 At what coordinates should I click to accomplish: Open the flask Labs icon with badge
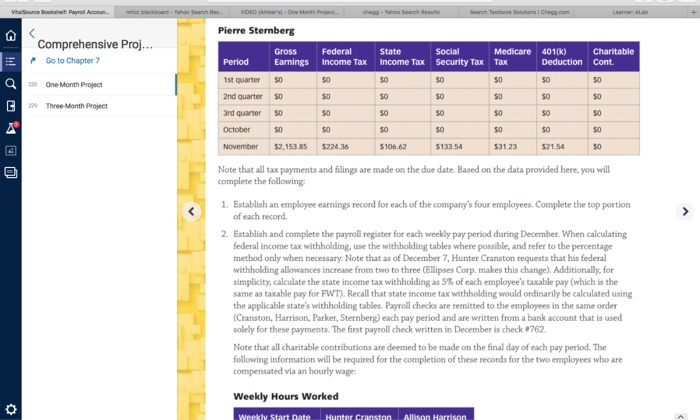click(11, 128)
